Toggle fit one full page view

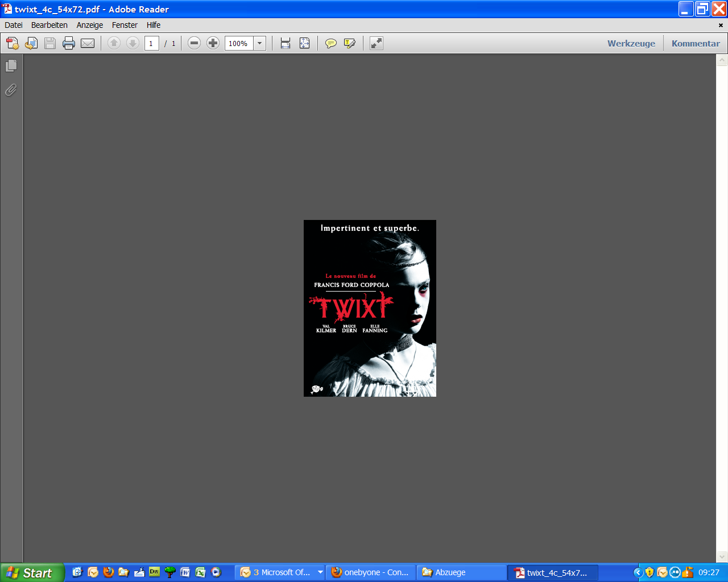(x=304, y=43)
